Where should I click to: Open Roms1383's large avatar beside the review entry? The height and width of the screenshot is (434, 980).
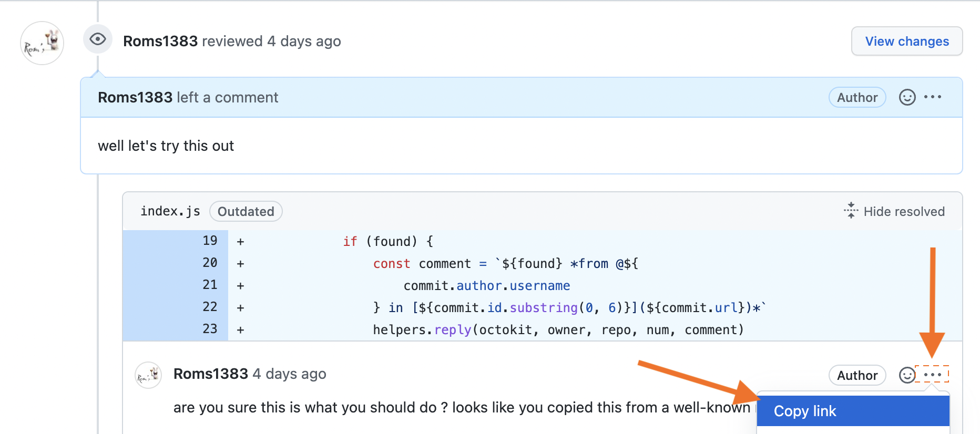click(42, 43)
